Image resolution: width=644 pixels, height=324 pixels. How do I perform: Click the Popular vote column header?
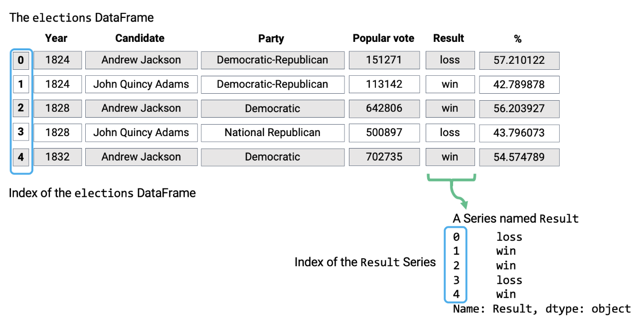(383, 38)
